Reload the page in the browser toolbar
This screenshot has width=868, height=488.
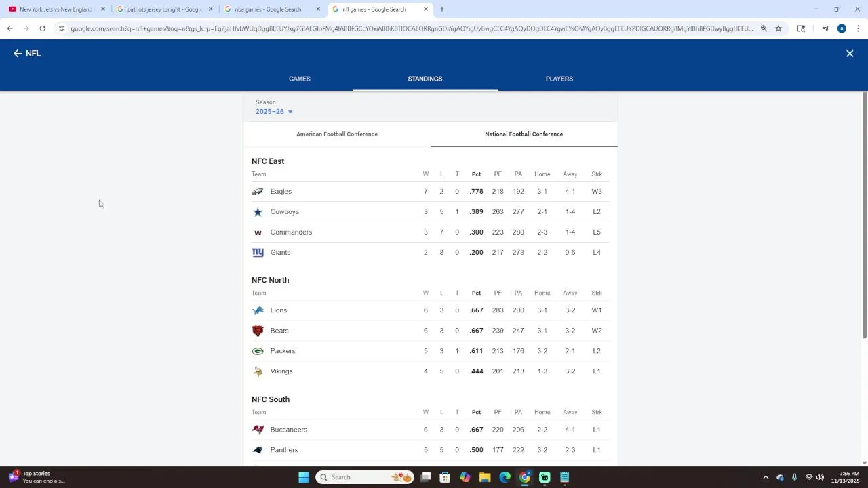[42, 28]
